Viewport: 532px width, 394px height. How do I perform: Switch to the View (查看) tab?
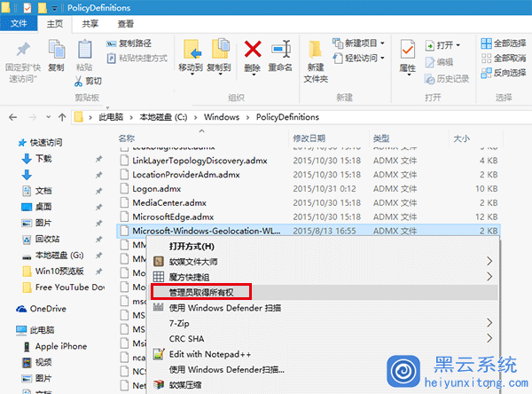[x=126, y=24]
